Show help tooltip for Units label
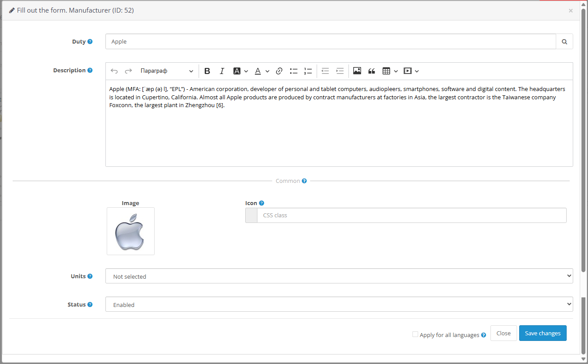 [x=90, y=276]
